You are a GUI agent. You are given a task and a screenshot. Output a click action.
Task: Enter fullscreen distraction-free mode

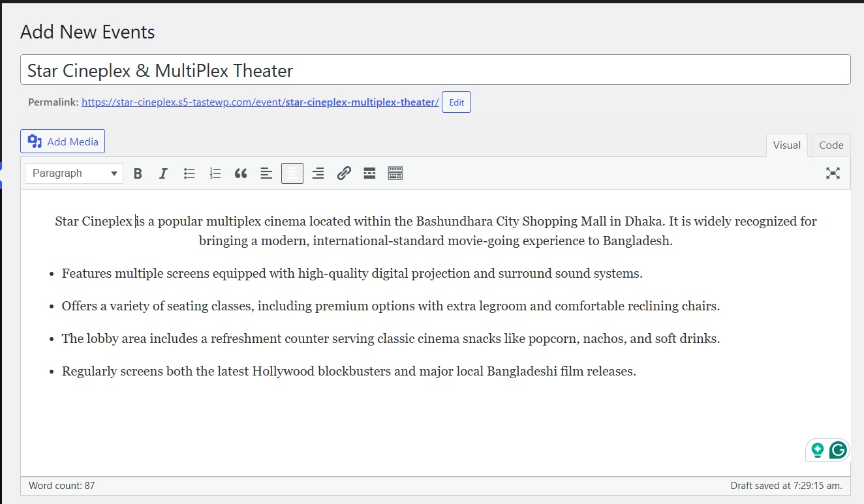tap(833, 173)
